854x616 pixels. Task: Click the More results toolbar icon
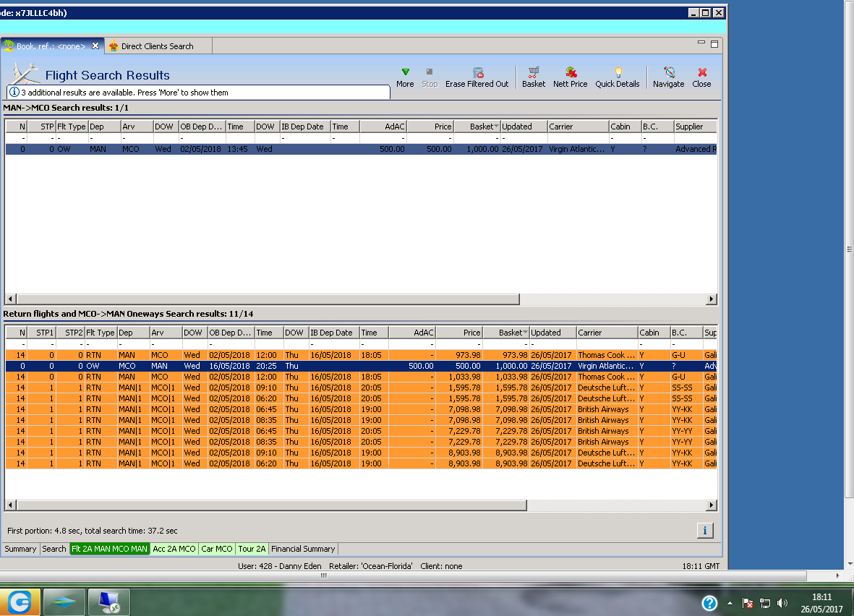coord(405,72)
